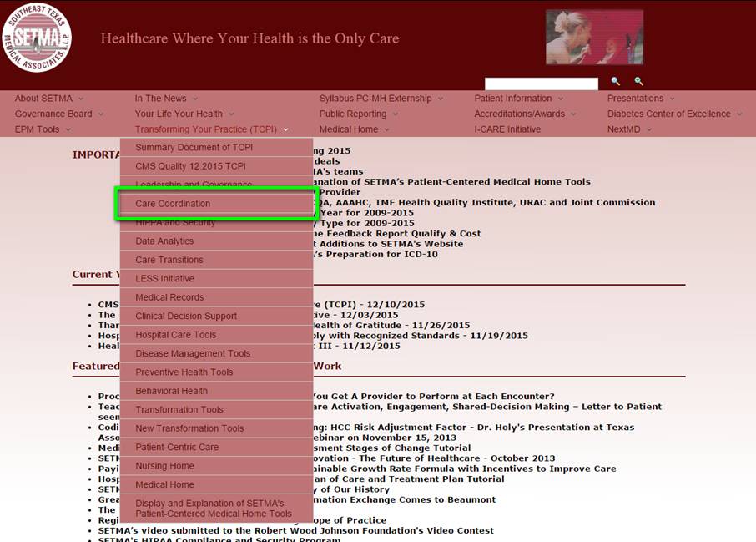Select Medical Records in the dropdown
Viewport: 756px width, 542px height.
tap(216, 297)
